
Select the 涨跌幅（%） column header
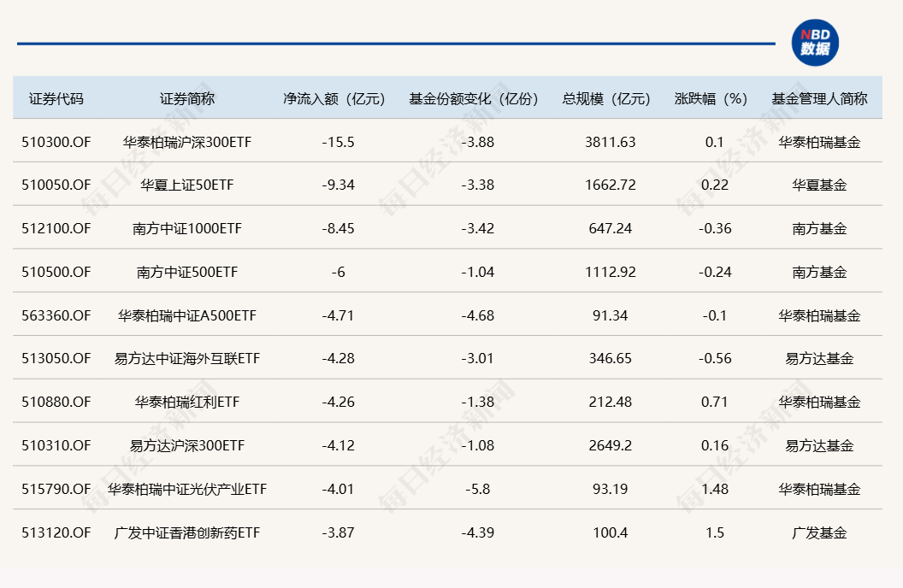(711, 99)
